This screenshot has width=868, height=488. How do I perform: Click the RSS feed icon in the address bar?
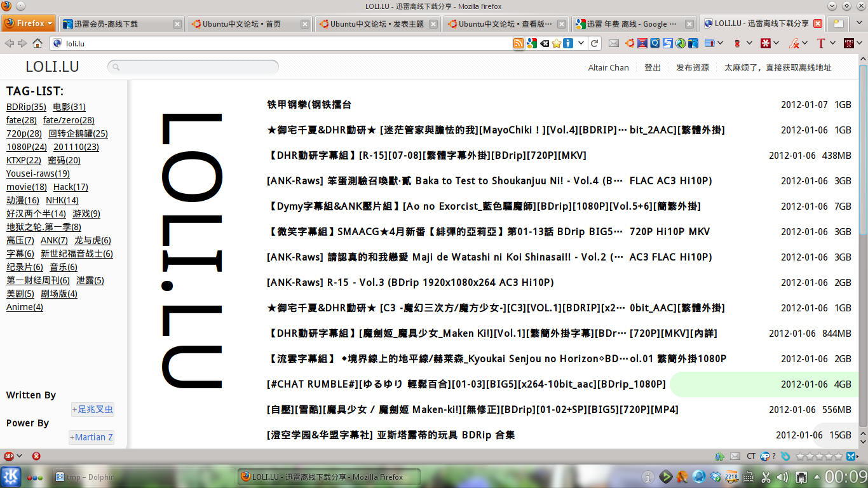(519, 43)
